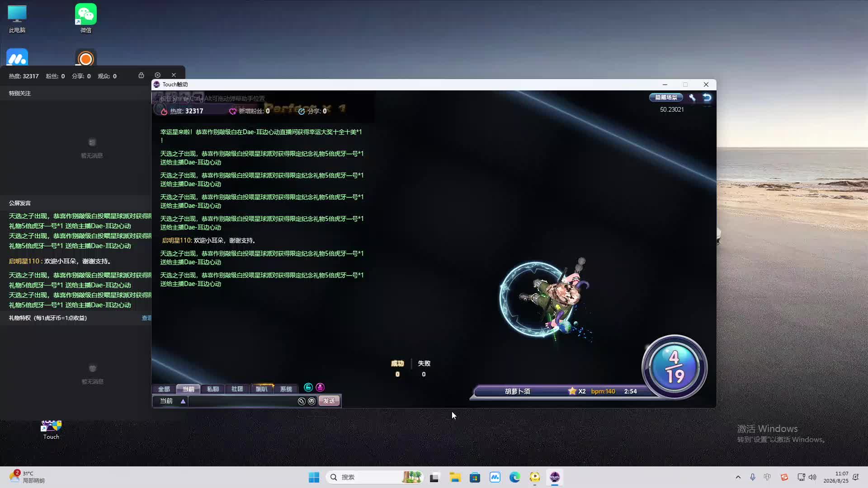The height and width of the screenshot is (488, 868).
Task: Click the 2:54 song timer
Action: (x=631, y=391)
